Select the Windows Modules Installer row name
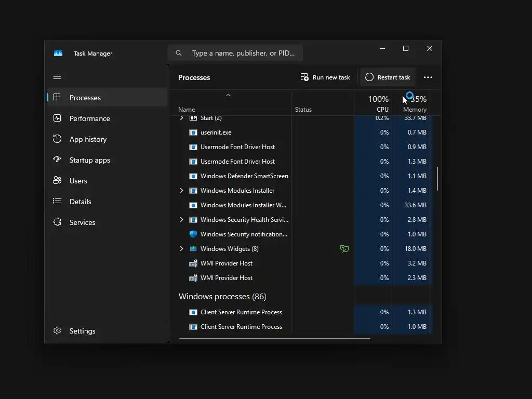This screenshot has width=532, height=399. click(x=237, y=191)
